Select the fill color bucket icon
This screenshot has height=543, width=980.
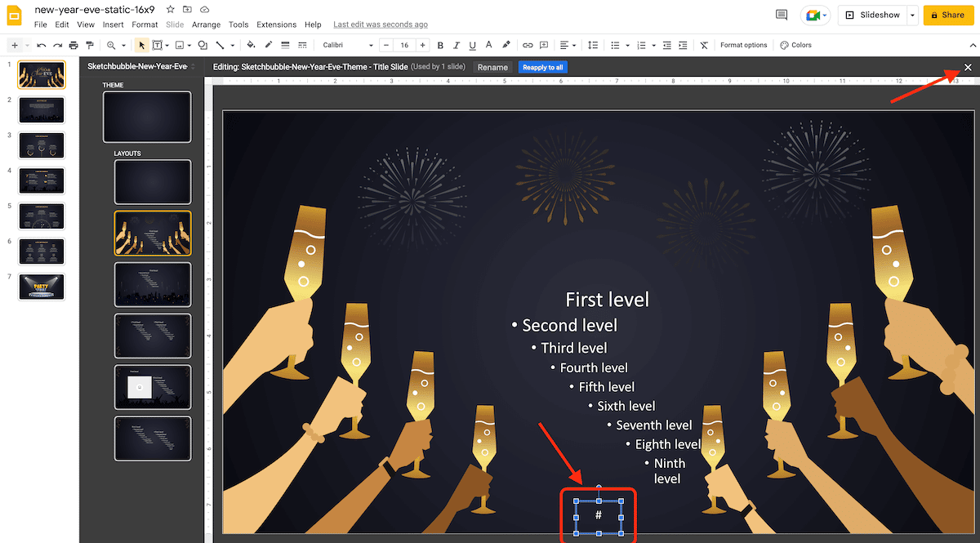pos(251,45)
